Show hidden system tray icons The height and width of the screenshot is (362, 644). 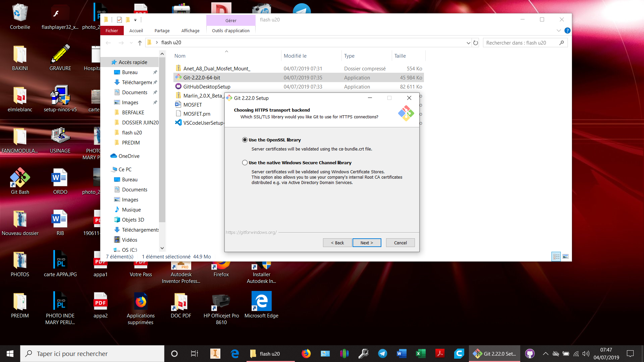point(545,354)
